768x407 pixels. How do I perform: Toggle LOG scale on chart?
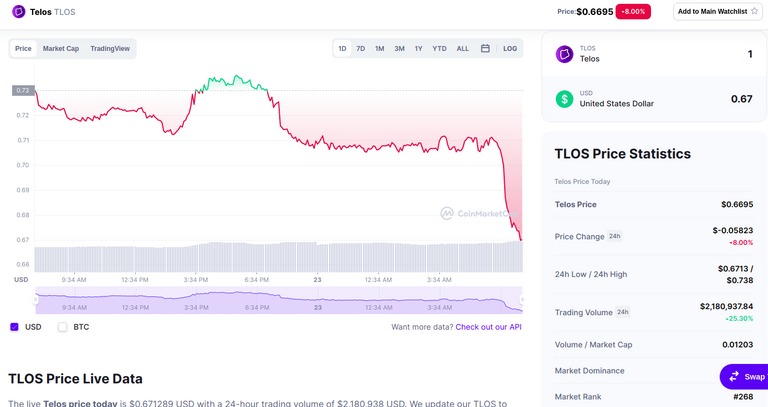coord(510,48)
